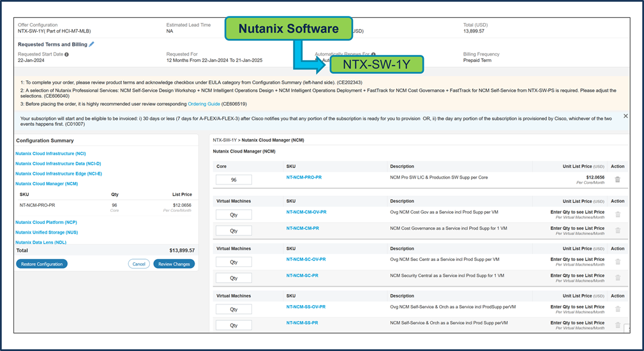Delete NT-NCM-SC-PR row trash icon
644x351 pixels.
(x=618, y=278)
